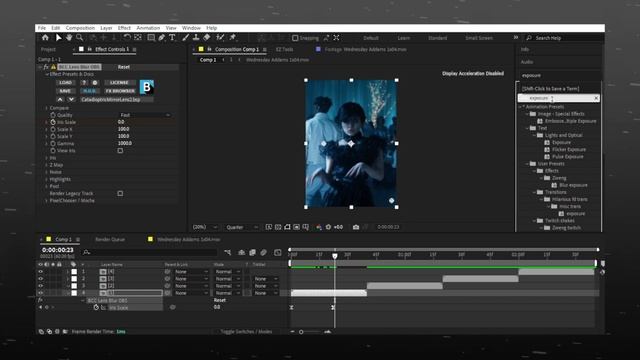Screen dimensions: 640x360
Task: Select the Roto Brush tool
Action: (x=220, y=38)
